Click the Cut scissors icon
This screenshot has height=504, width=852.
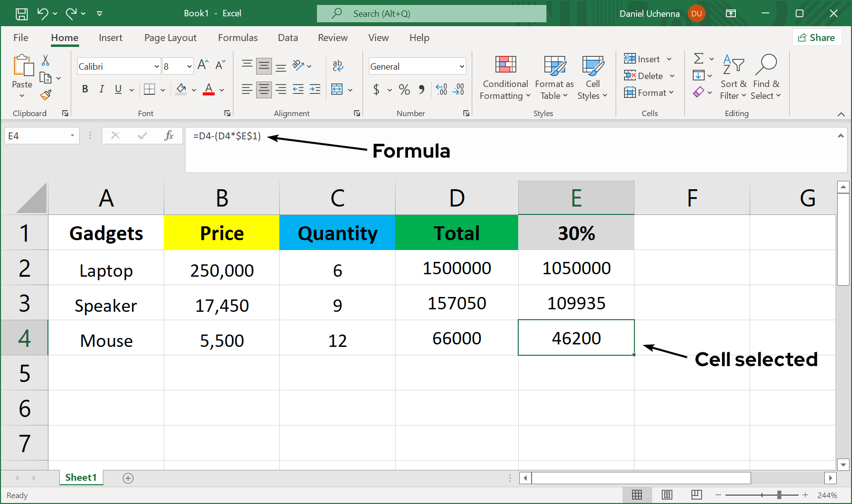pyautogui.click(x=45, y=60)
